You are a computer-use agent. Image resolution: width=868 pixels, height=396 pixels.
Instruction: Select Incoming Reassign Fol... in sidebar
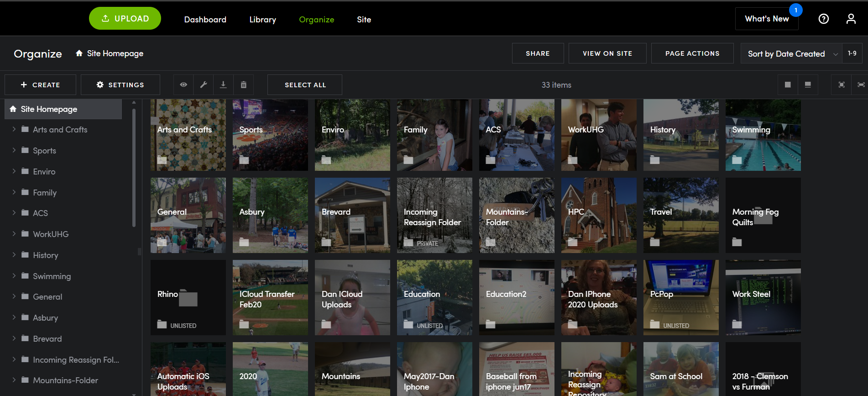tap(76, 359)
